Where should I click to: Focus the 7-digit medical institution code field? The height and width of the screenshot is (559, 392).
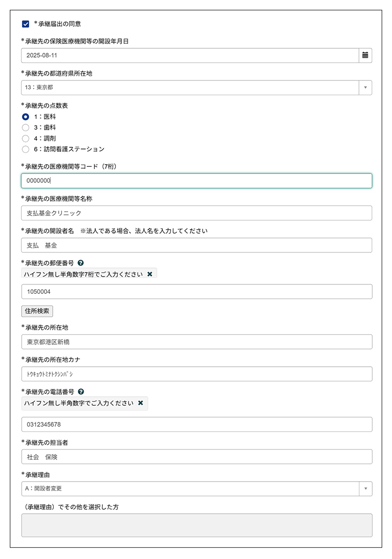tap(196, 181)
